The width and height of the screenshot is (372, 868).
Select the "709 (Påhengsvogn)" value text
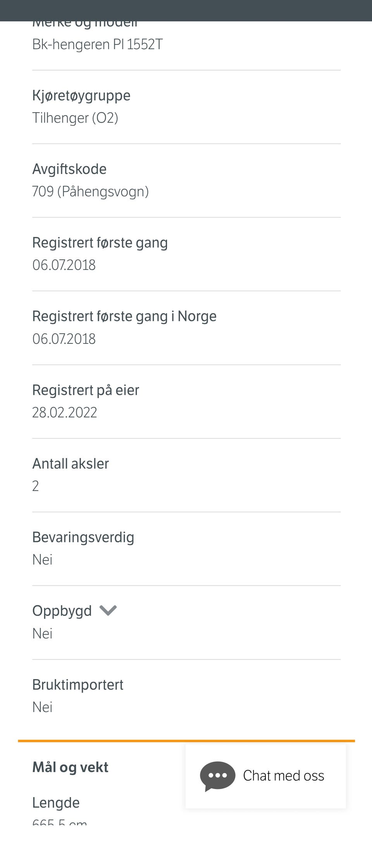tap(90, 191)
